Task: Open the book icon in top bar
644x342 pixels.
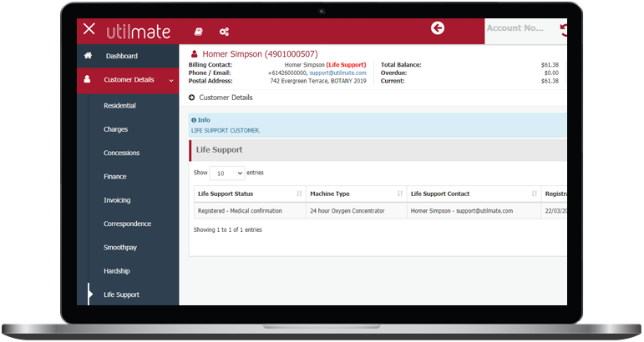Action: 199,32
